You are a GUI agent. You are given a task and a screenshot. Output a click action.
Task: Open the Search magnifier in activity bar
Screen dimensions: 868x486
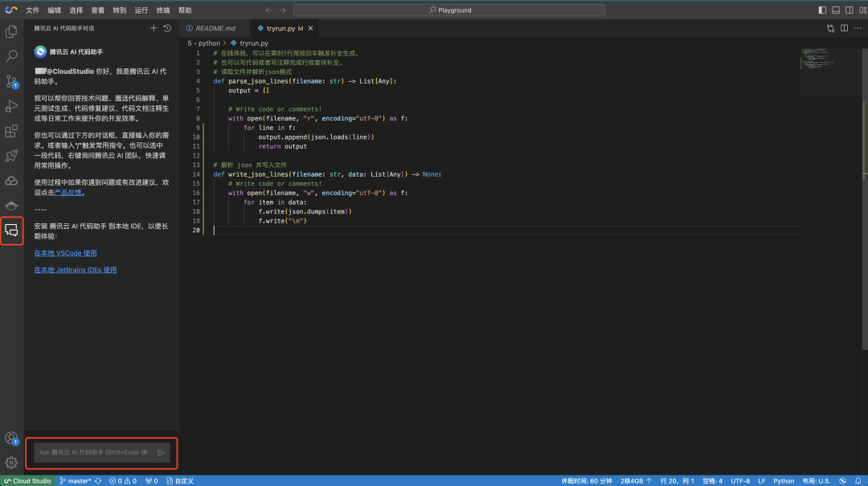[12, 56]
